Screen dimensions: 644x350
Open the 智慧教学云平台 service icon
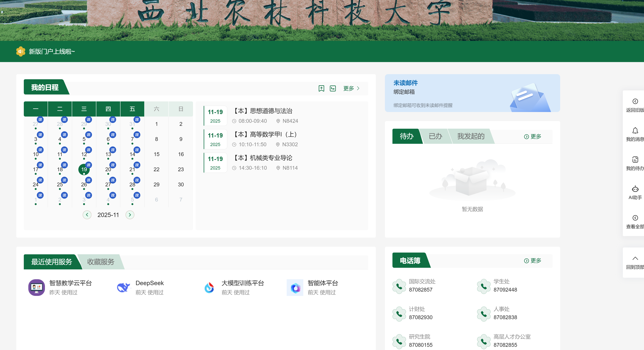coord(36,287)
